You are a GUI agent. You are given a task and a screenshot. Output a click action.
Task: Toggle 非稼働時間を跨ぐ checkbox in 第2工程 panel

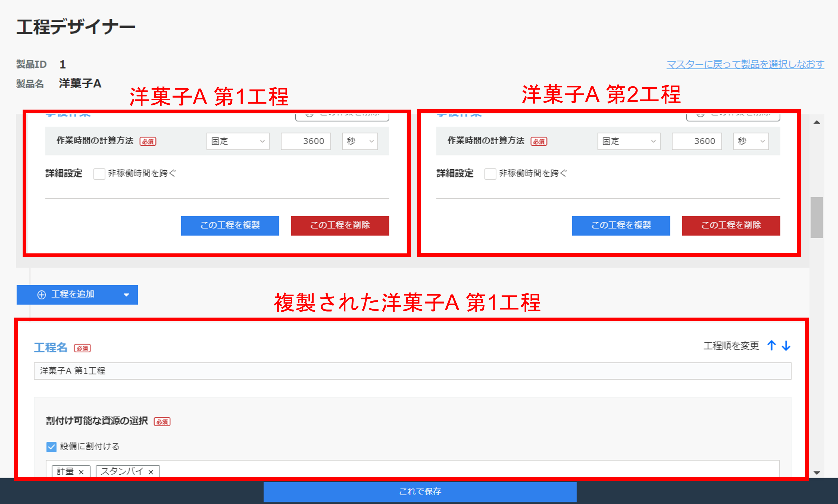(x=490, y=173)
